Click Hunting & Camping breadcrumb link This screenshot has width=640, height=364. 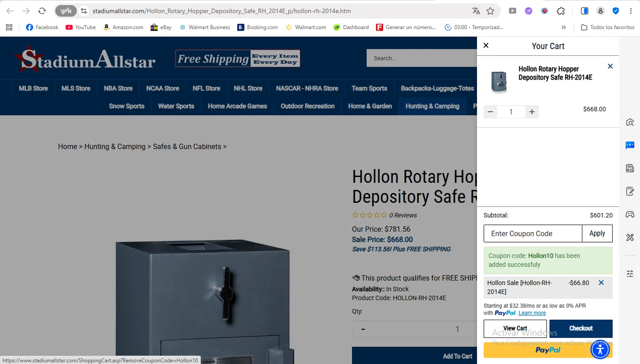tap(115, 147)
